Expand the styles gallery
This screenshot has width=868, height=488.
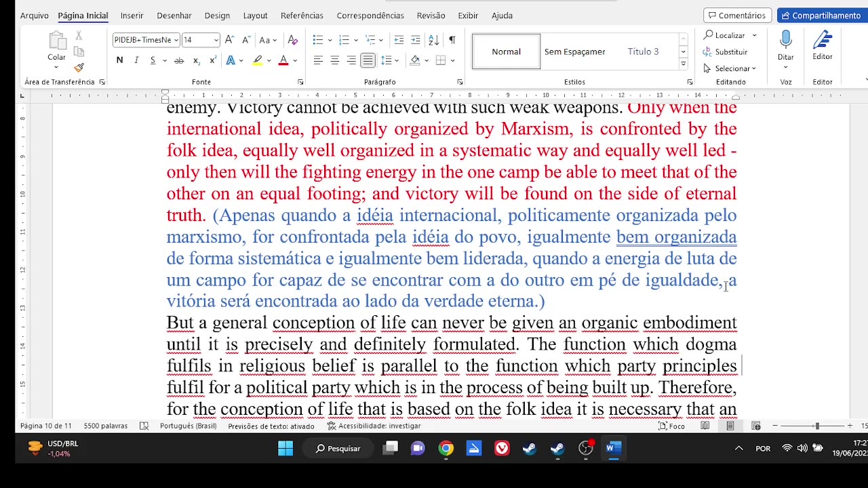[683, 64]
